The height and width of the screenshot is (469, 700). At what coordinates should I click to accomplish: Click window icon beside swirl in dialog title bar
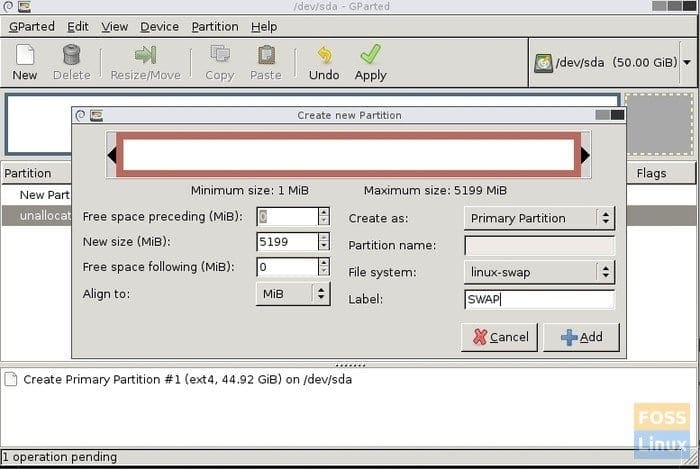(x=96, y=116)
